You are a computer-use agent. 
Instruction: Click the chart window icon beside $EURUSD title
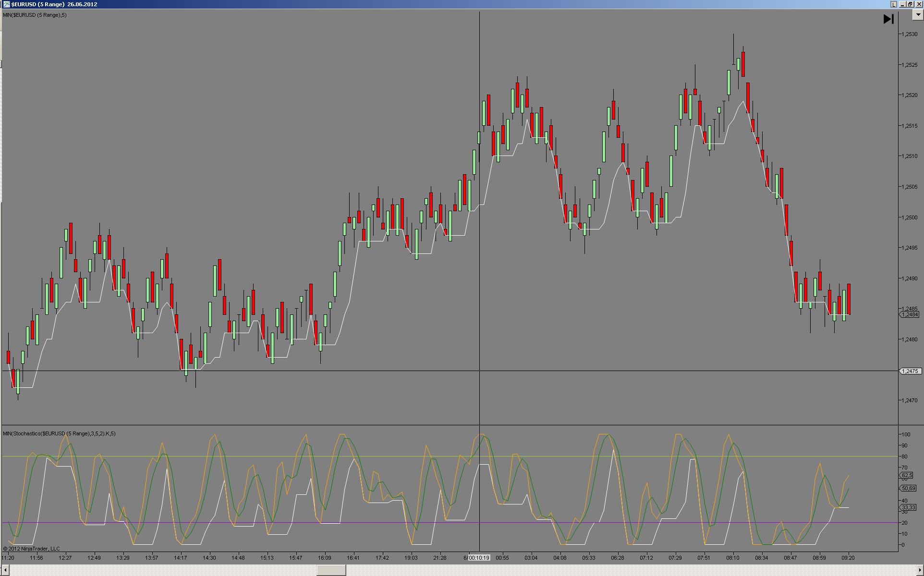click(x=6, y=4)
